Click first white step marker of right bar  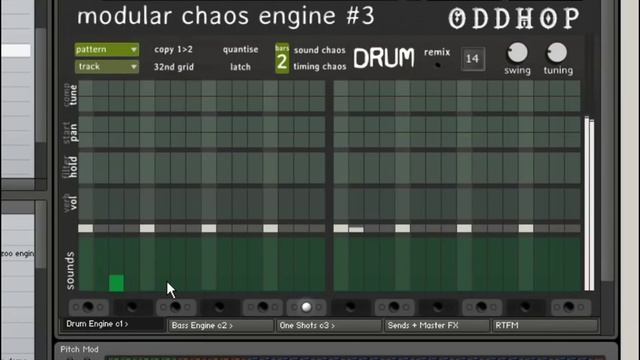pos(341,228)
